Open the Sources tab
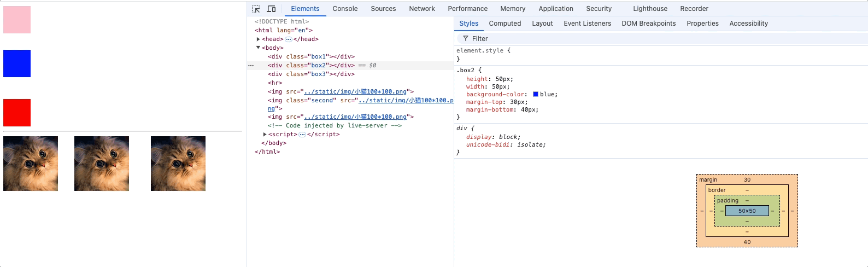The height and width of the screenshot is (267, 868). pos(383,9)
